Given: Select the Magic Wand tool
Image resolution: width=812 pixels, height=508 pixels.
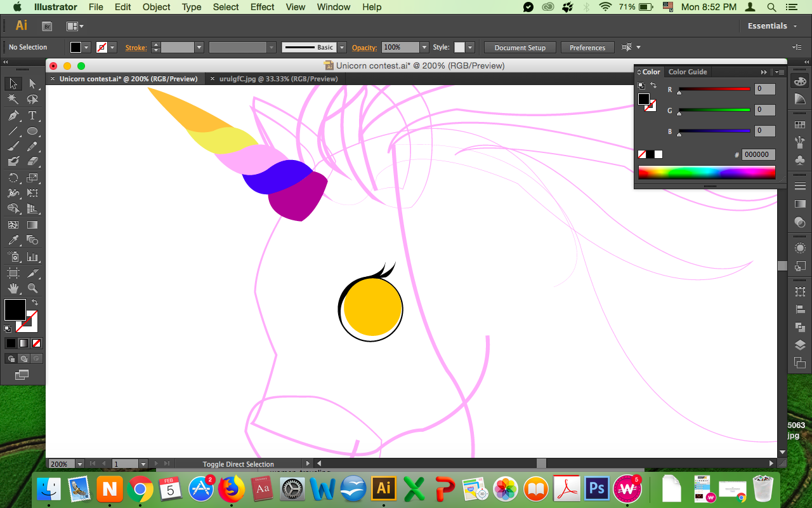Looking at the screenshot, I should pos(13,100).
